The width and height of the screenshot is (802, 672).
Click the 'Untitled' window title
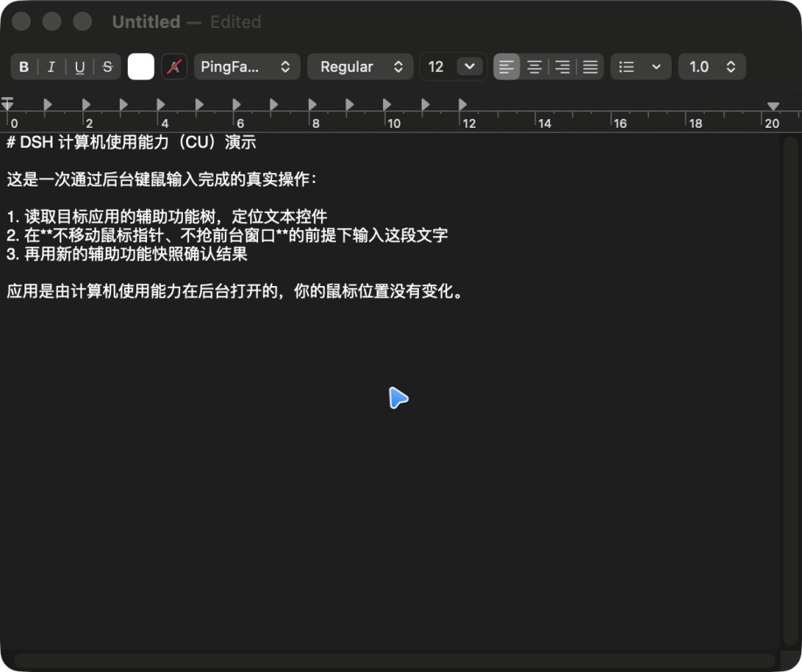point(146,22)
